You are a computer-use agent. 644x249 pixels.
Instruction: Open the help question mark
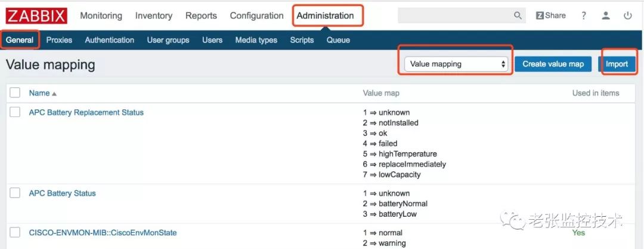584,16
